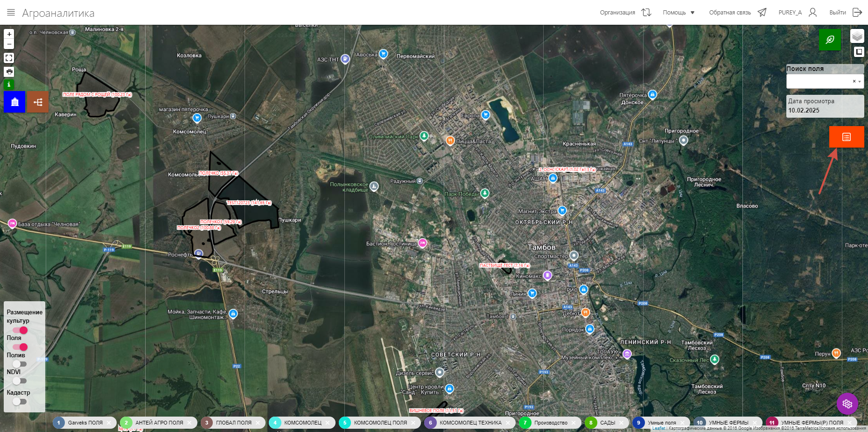Enable the NDVI layer toggle
Viewport: 868px width, 432px height.
pyautogui.click(x=20, y=381)
